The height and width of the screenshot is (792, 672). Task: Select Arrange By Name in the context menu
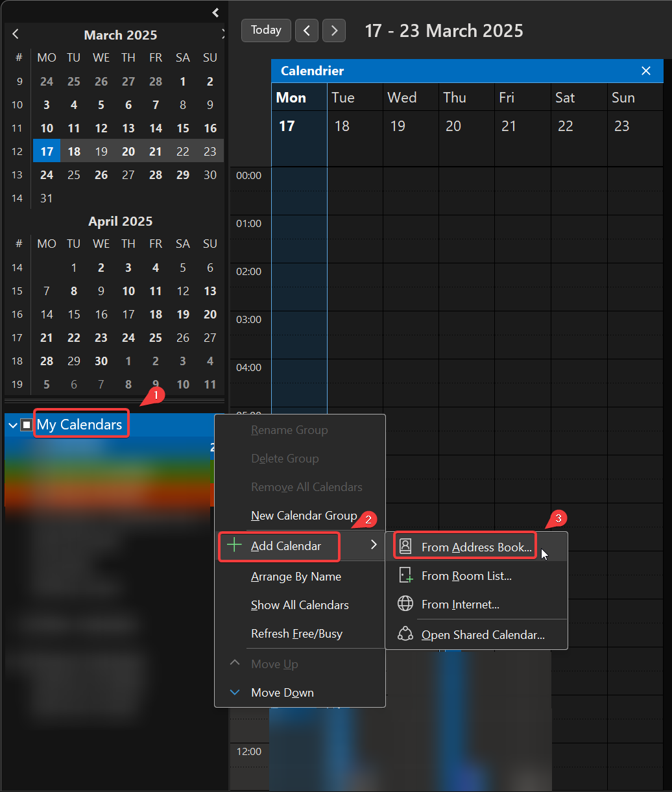(x=296, y=577)
